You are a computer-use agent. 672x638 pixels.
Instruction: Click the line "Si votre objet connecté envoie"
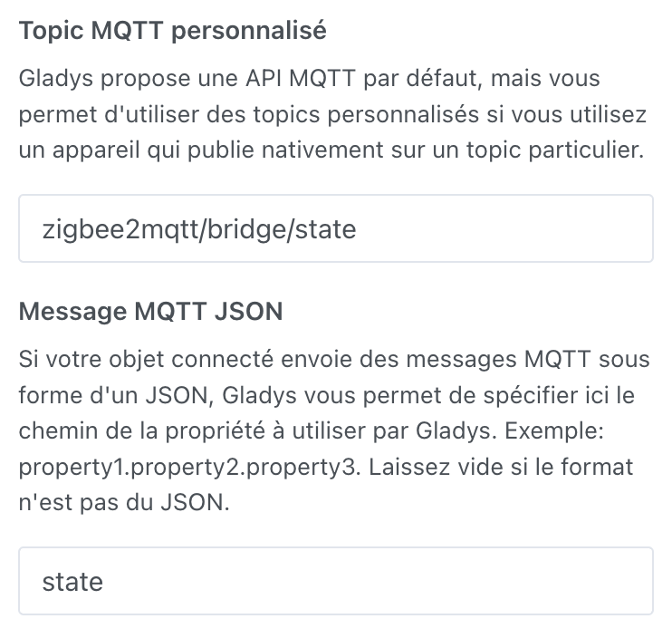(x=334, y=359)
